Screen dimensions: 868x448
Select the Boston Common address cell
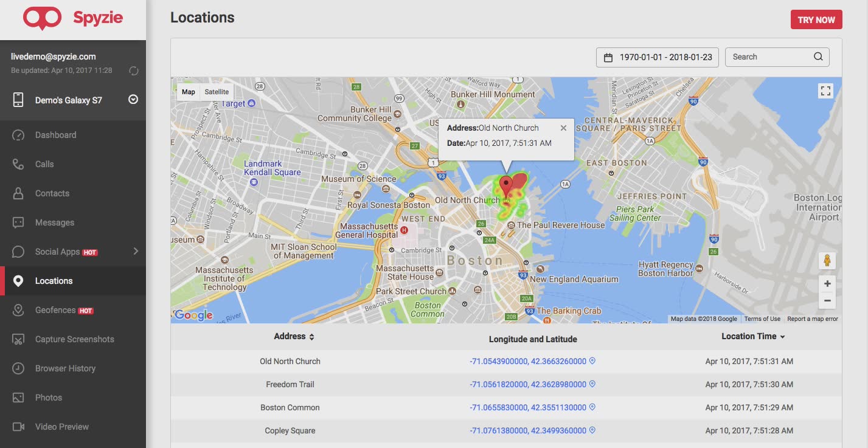290,407
